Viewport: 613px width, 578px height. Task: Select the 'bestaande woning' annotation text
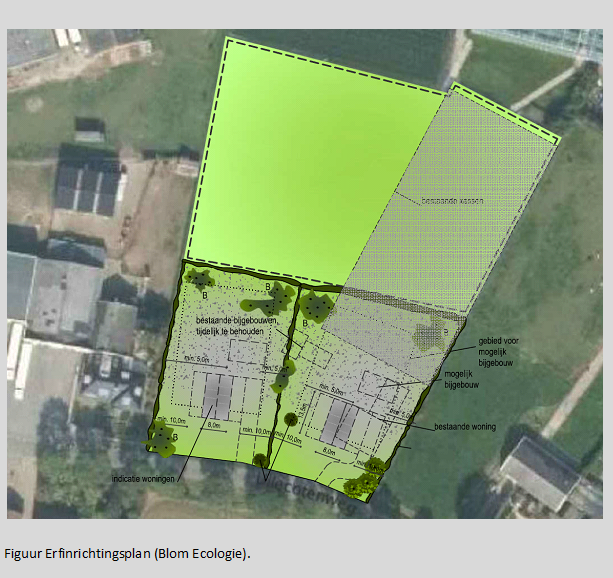coord(465,427)
